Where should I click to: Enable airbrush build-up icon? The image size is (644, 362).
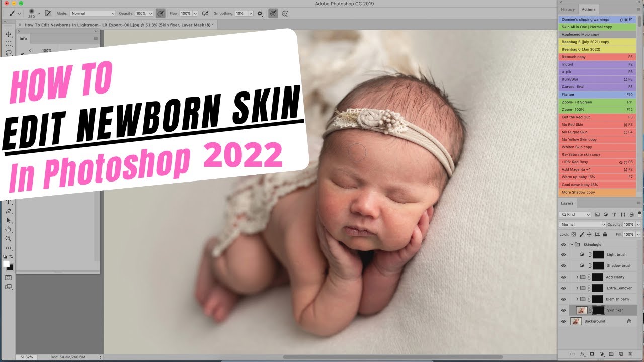205,13
